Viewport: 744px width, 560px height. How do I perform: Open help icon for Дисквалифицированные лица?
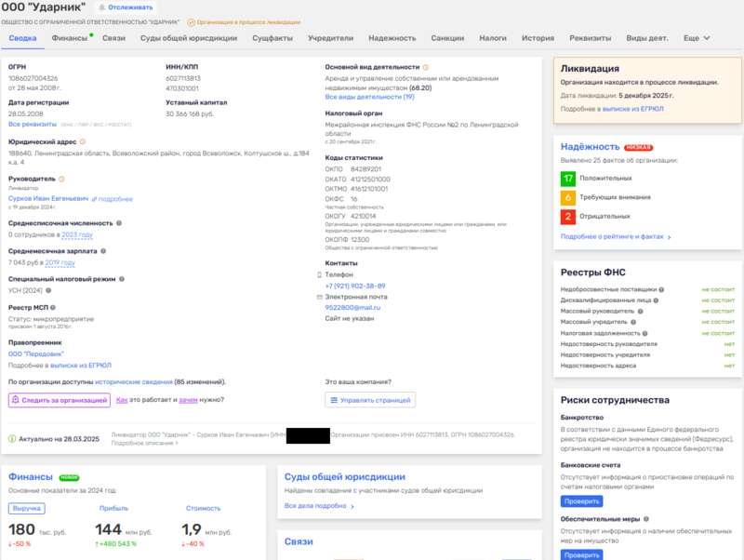pyautogui.click(x=656, y=300)
